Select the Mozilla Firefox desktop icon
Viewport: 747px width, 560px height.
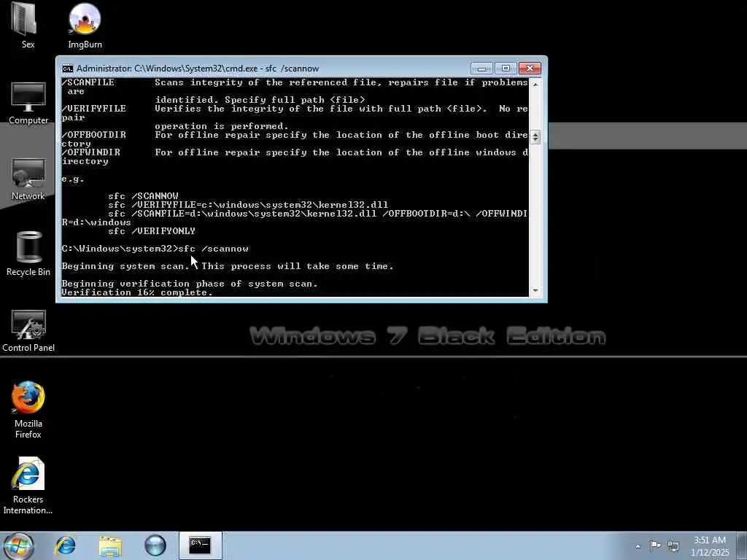coord(28,410)
